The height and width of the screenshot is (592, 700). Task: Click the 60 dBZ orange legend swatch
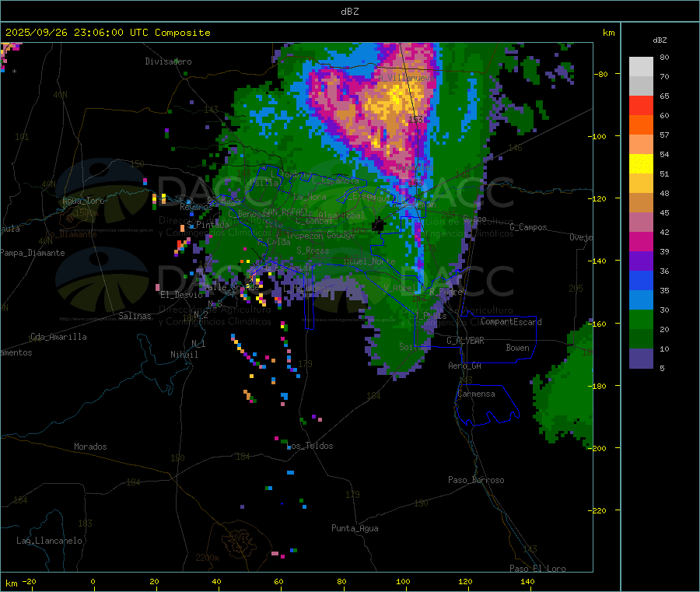pos(641,125)
